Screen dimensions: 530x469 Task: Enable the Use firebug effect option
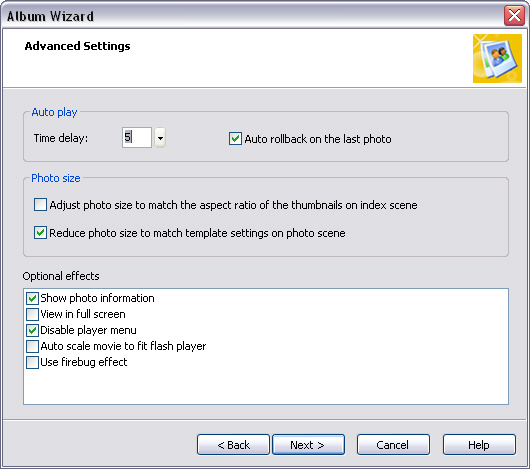click(32, 362)
